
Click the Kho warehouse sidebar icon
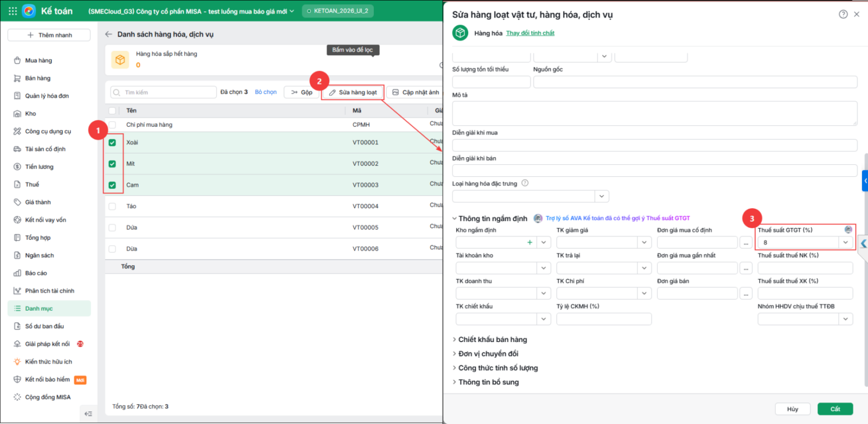[x=17, y=114]
